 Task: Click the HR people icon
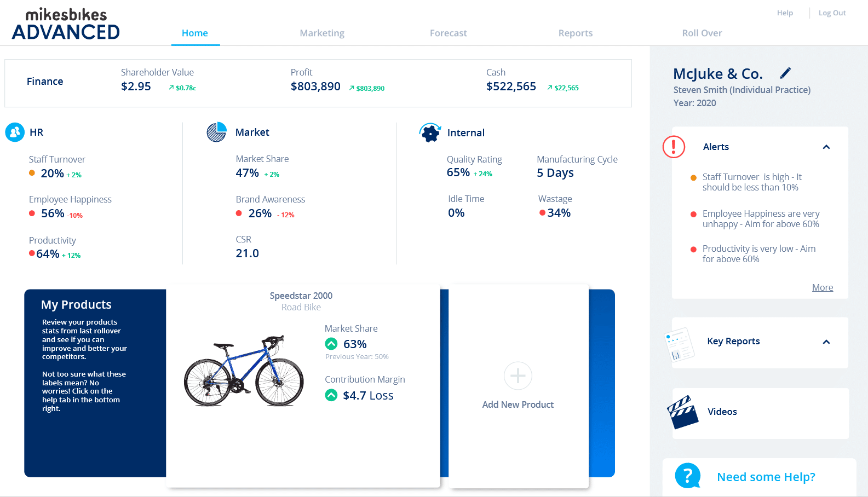pyautogui.click(x=15, y=132)
